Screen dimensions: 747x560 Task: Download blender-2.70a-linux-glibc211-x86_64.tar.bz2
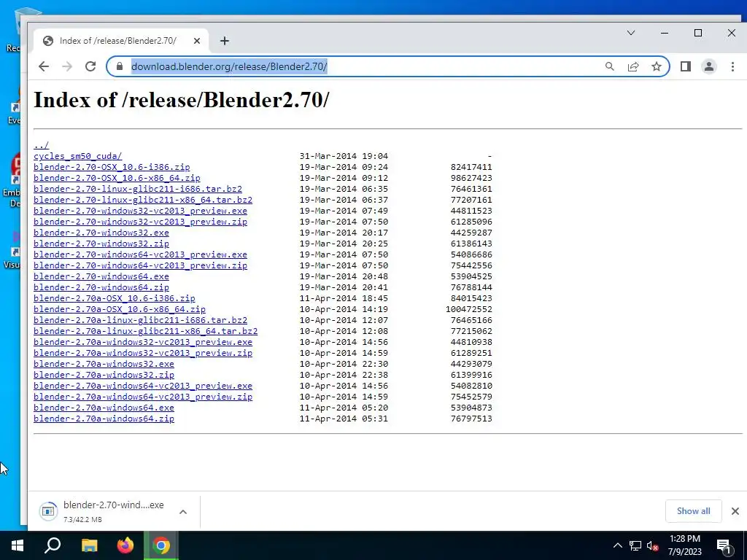click(145, 331)
